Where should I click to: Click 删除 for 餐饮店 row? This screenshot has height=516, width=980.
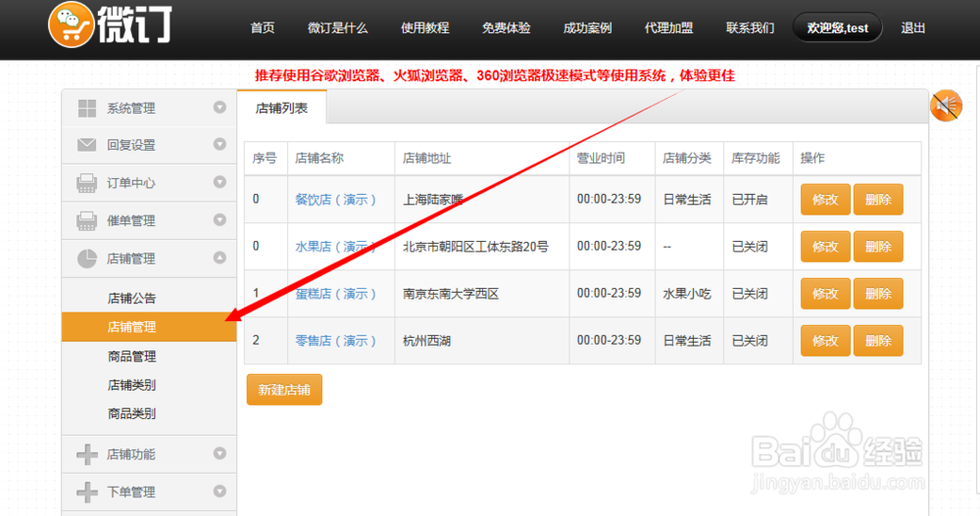coord(878,200)
